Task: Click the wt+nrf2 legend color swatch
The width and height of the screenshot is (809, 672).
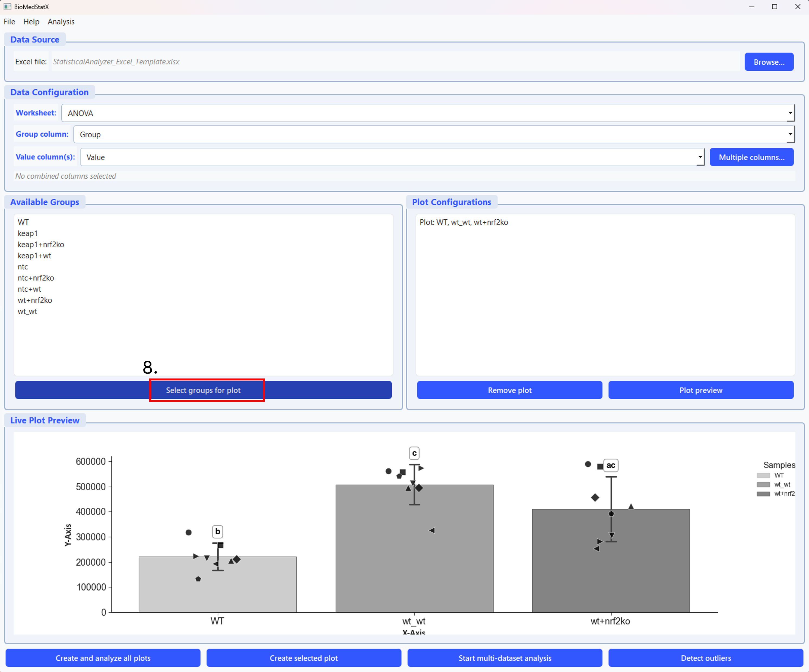Action: coord(763,494)
